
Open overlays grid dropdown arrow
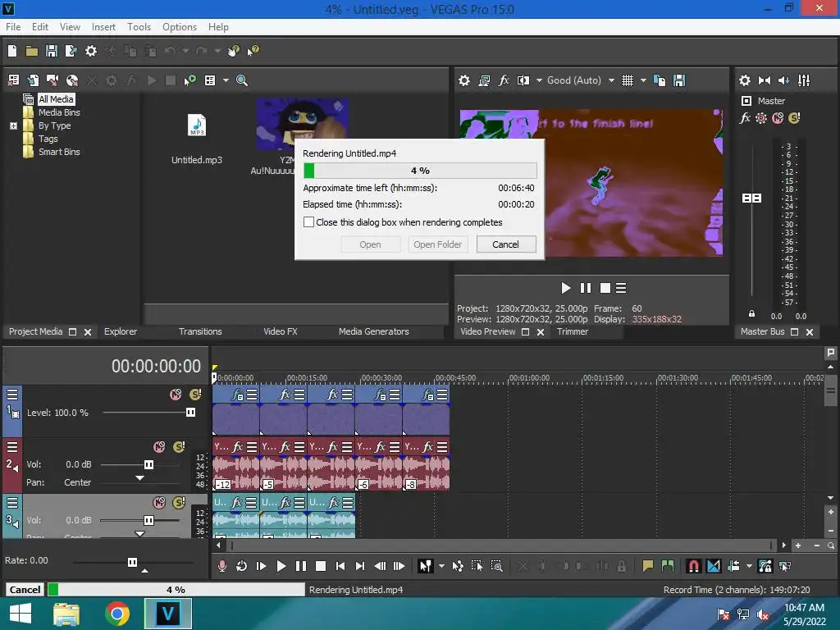(643, 80)
